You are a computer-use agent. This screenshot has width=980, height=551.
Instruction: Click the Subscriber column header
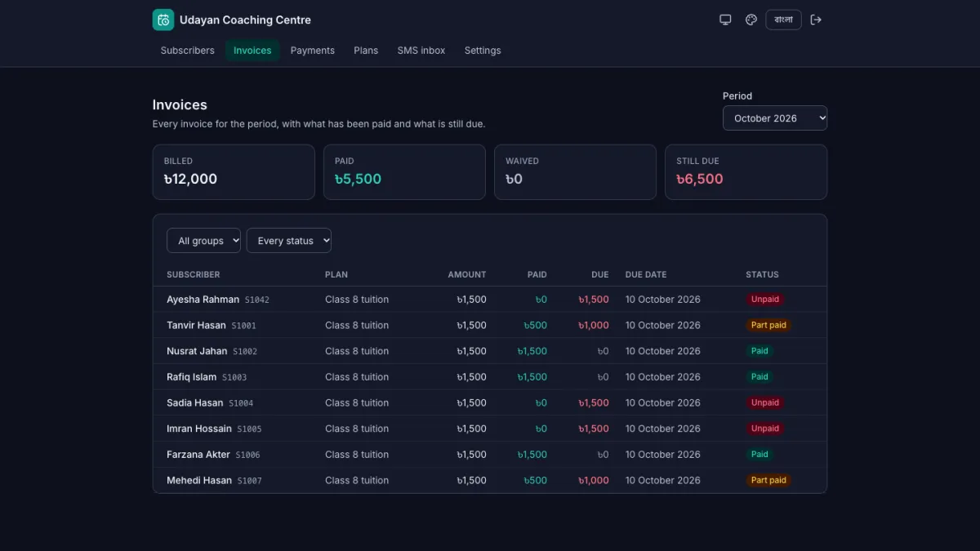[x=194, y=275]
